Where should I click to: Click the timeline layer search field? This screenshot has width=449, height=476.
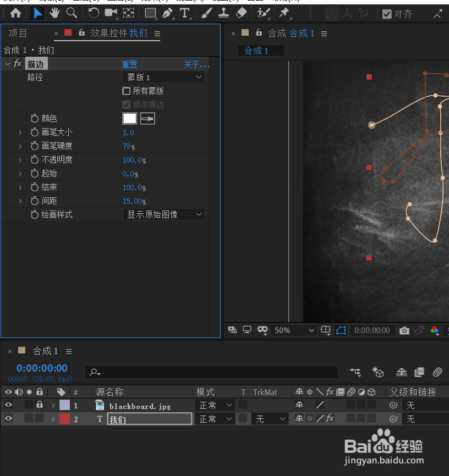[212, 372]
